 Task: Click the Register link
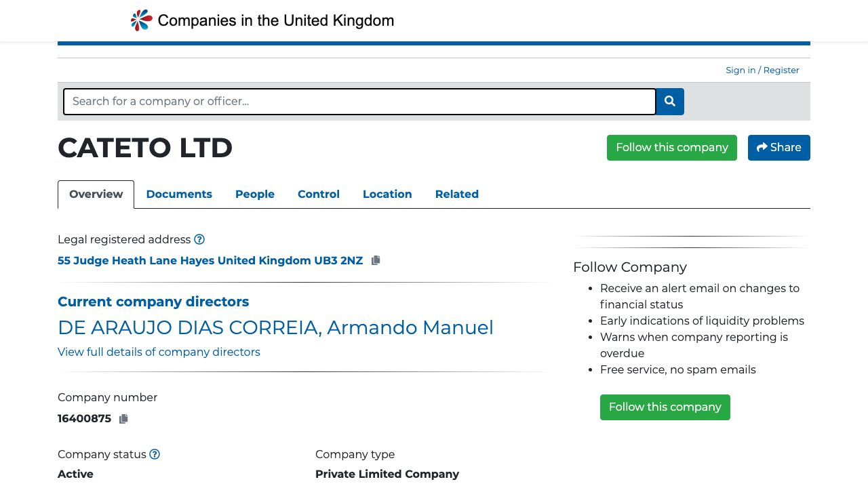(781, 70)
